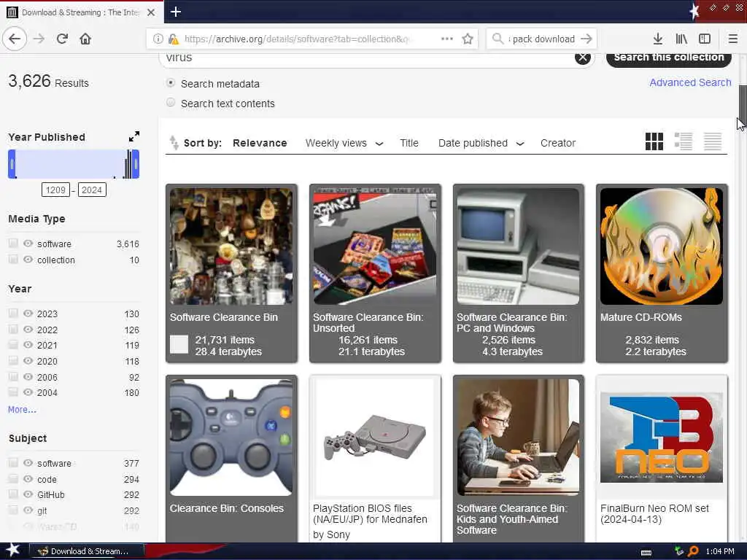Image resolution: width=747 pixels, height=560 pixels.
Task: Select the Download & Streaming browser tab
Action: click(81, 12)
